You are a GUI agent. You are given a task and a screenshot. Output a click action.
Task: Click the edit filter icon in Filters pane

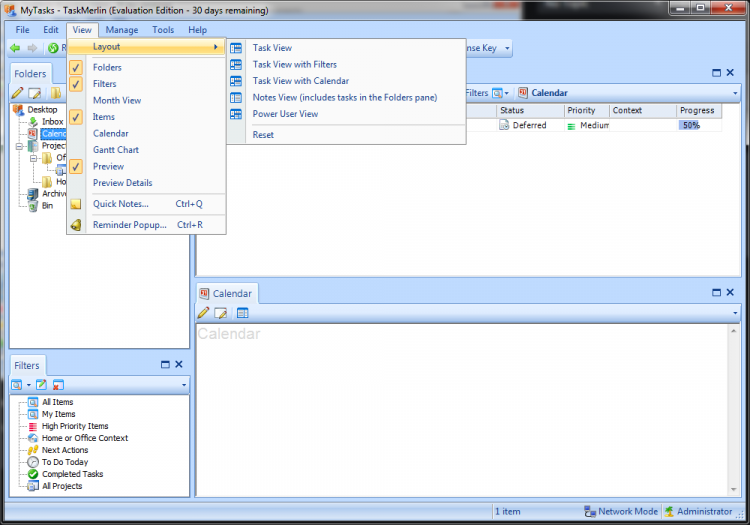pos(42,384)
